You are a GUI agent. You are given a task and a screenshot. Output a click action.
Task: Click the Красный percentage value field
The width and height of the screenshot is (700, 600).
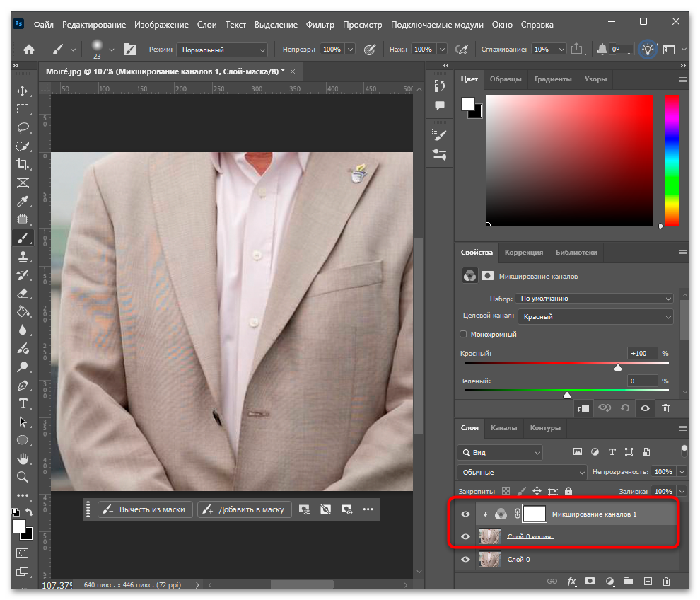click(x=642, y=353)
